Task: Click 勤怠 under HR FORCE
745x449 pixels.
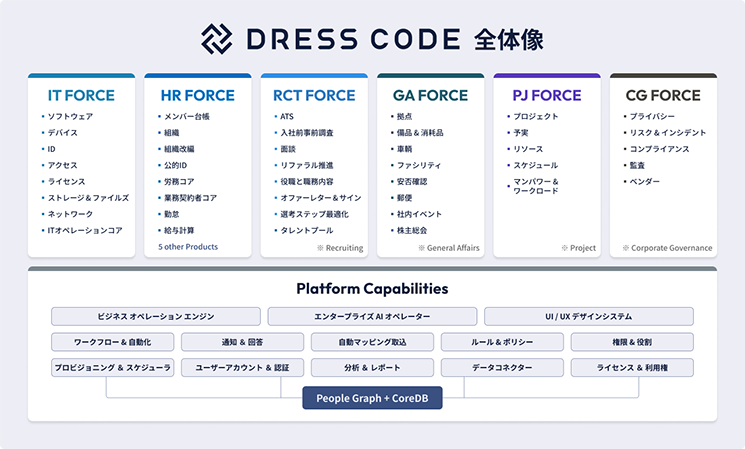Action: (x=172, y=214)
